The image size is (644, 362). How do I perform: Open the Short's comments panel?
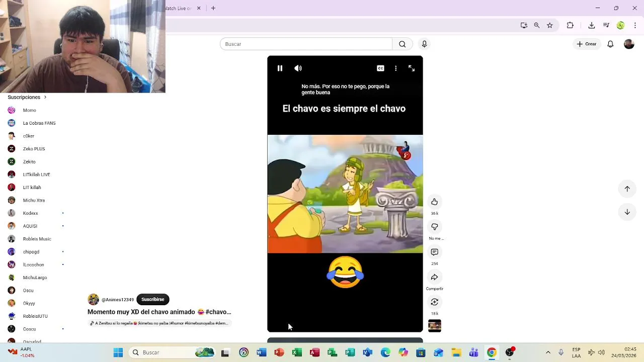click(434, 252)
